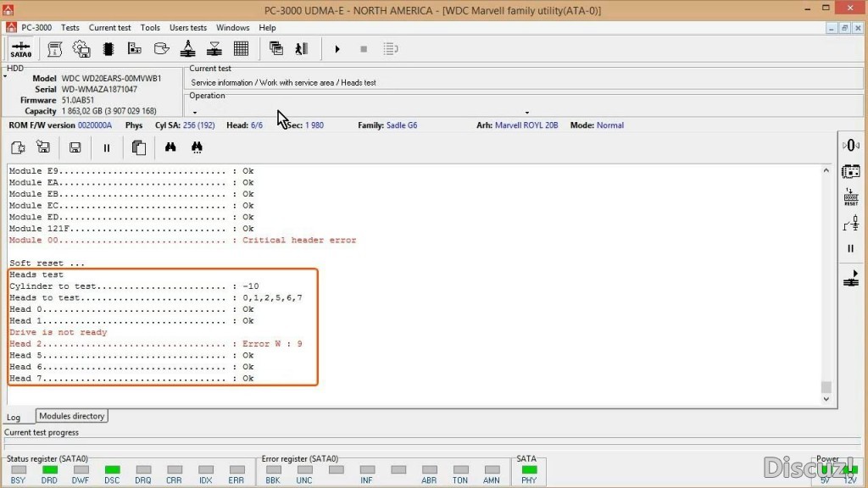Pause the log using log toolbar pause
Image resolution: width=868 pixels, height=488 pixels.
pyautogui.click(x=106, y=148)
